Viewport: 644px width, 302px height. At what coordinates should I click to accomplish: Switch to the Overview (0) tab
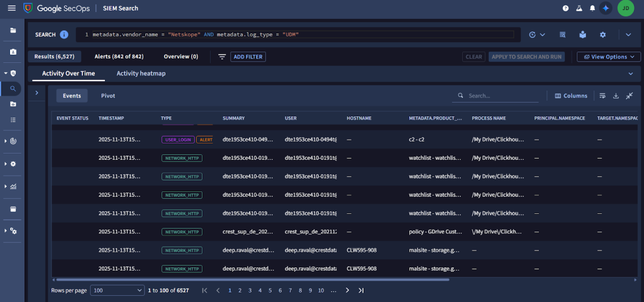pyautogui.click(x=180, y=57)
